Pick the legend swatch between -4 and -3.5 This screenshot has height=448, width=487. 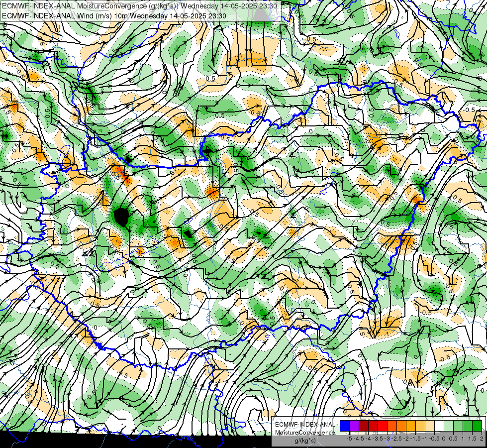pyautogui.click(x=373, y=426)
